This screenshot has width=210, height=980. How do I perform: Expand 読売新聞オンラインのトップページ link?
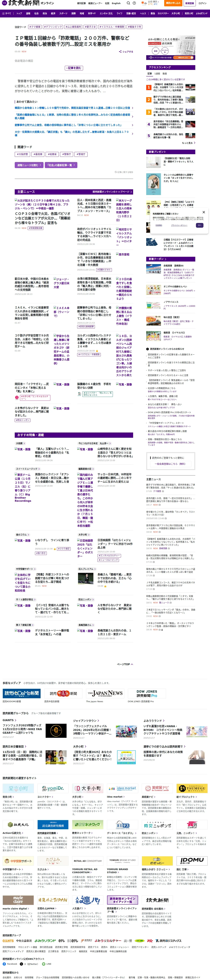112,192
